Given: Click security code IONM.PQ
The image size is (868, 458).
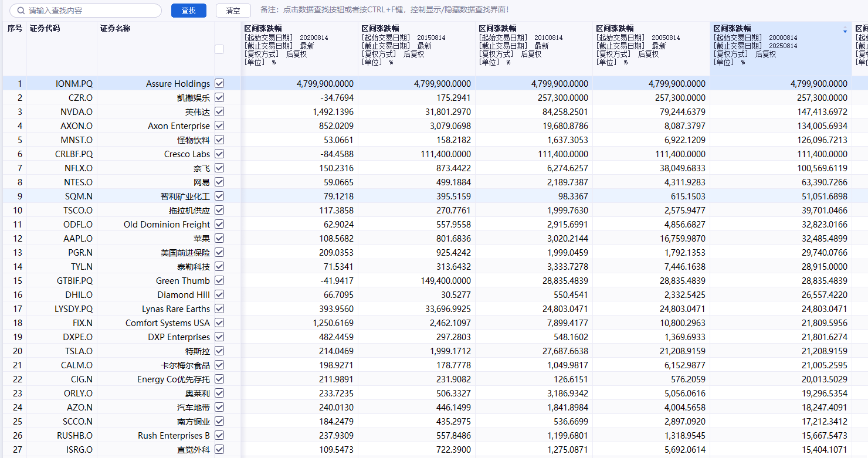Looking at the screenshot, I should (74, 84).
